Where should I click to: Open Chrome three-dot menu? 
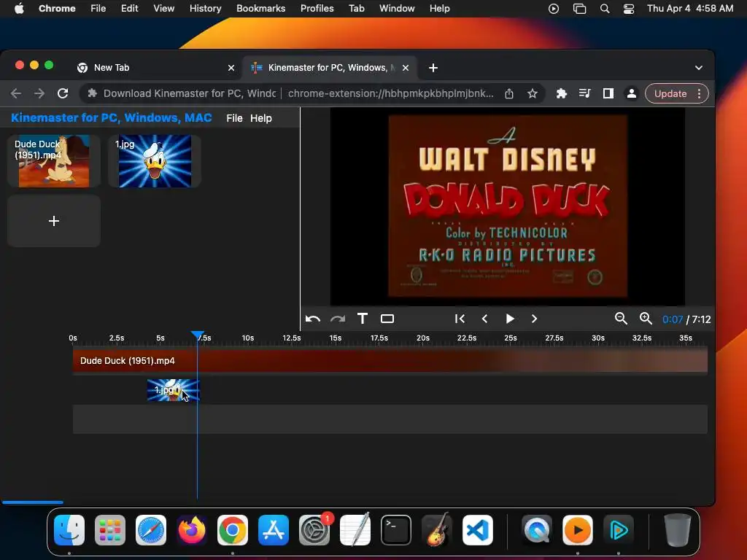699,93
